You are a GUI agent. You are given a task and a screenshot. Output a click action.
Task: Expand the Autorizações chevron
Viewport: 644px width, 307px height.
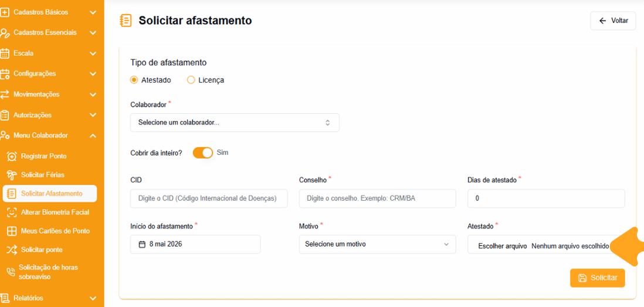pos(93,115)
